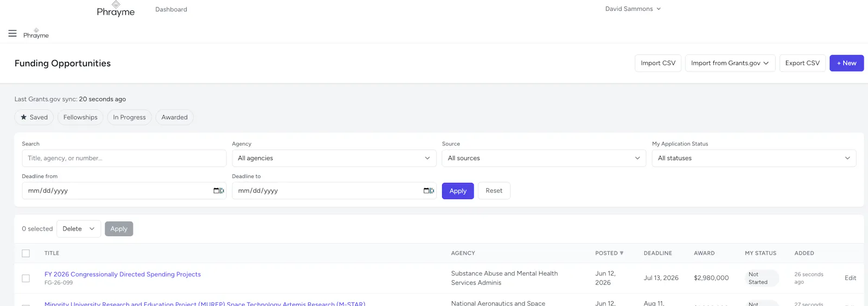Screen dimensions: 868x306
Task: Click the Export CSV button
Action: [802, 63]
